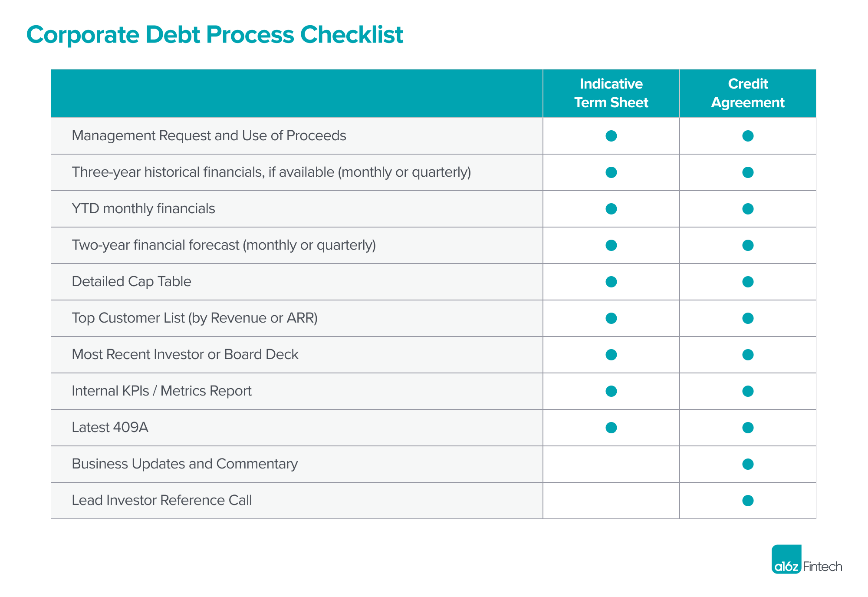Click Term Sheet dot for Latest 409A
Viewport: 868px width, 597px height.
coord(611,428)
